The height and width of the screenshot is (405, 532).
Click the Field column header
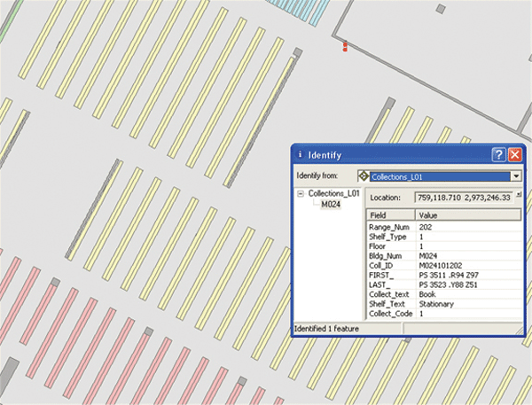coord(391,215)
